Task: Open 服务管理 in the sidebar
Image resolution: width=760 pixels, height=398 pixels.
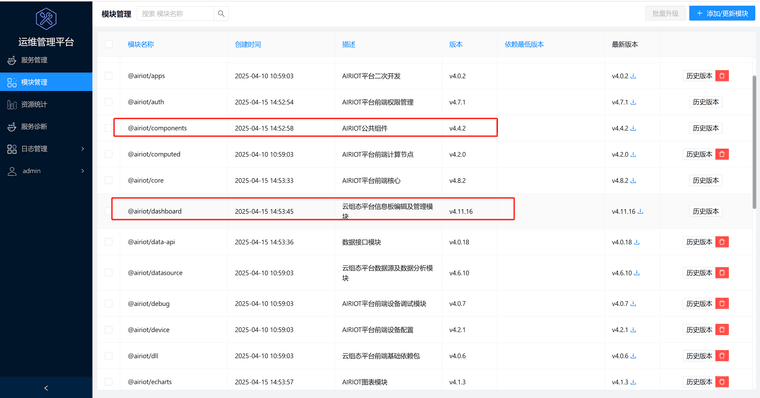Action: (x=46, y=60)
